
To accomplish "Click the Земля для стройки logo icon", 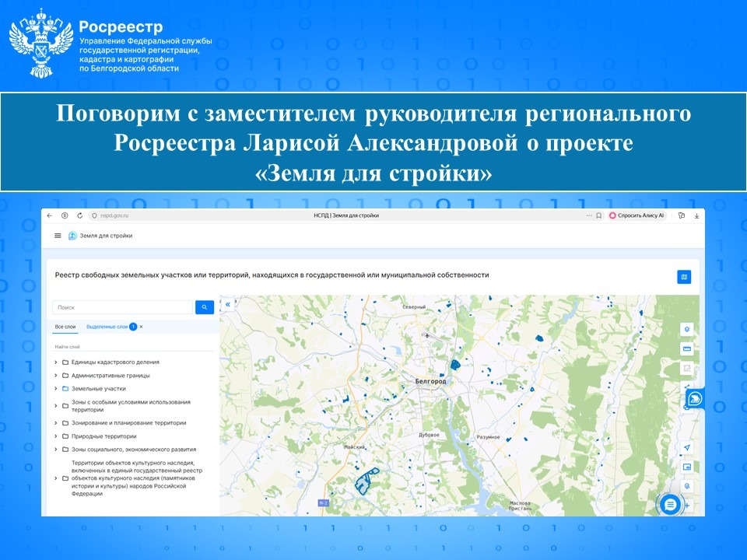I will [x=72, y=236].
